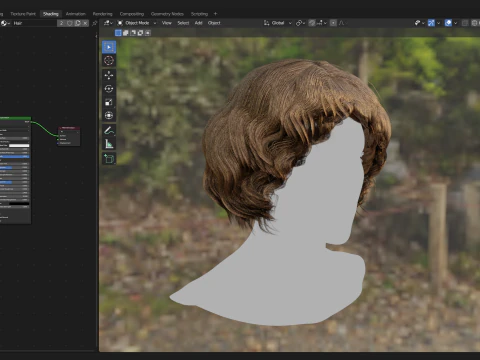Set selection mode to Subtract
Screen dimensions: 480x360
(x=133, y=33)
